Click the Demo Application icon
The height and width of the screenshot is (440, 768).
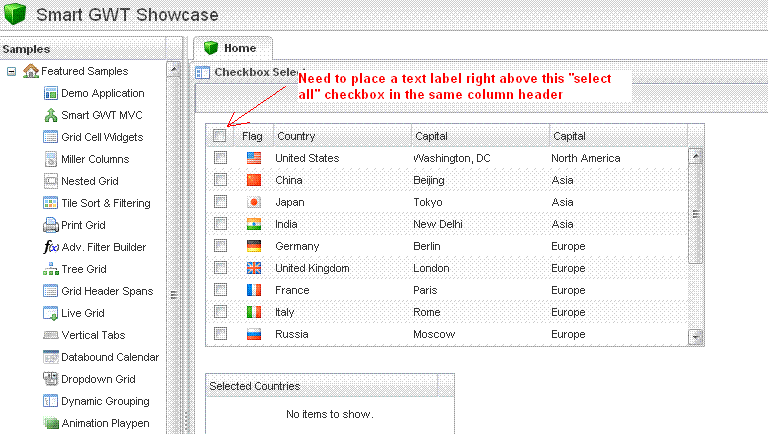51,93
